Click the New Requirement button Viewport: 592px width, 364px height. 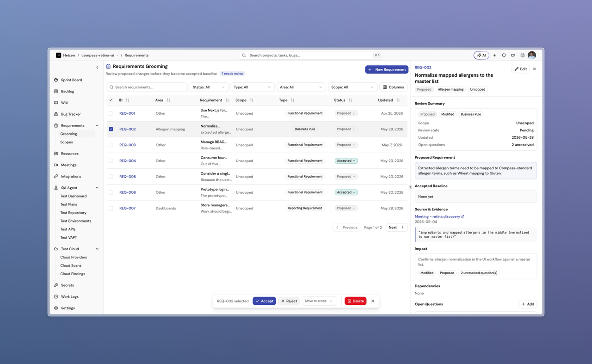387,69
